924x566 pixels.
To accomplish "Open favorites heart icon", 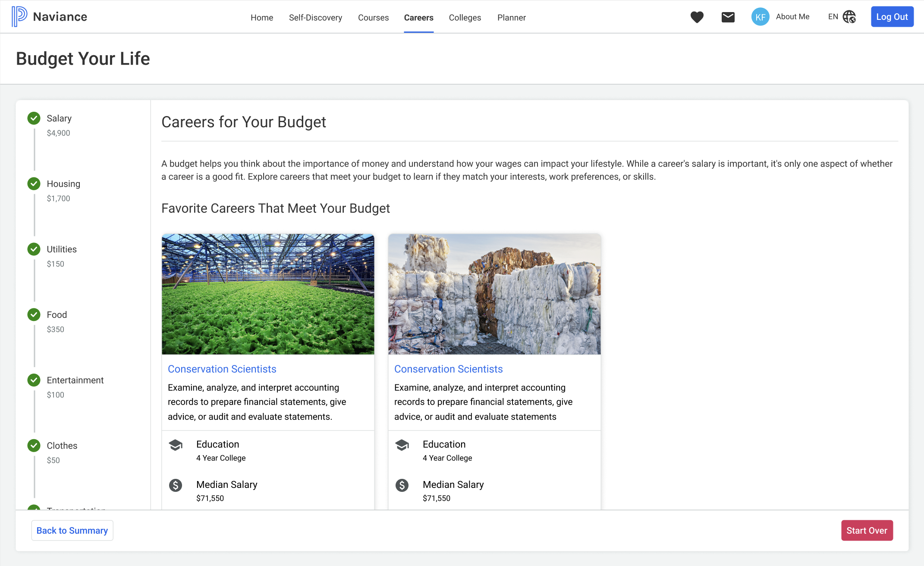I will click(x=697, y=17).
